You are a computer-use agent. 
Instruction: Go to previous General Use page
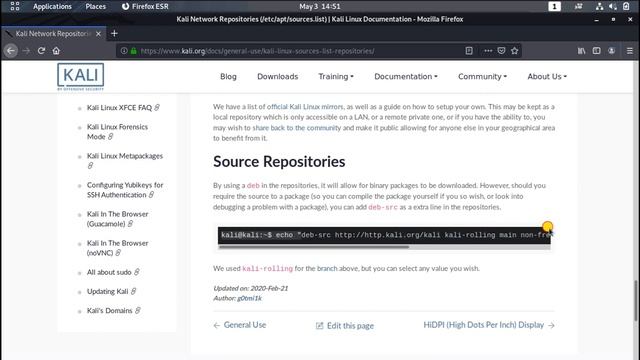[240, 325]
